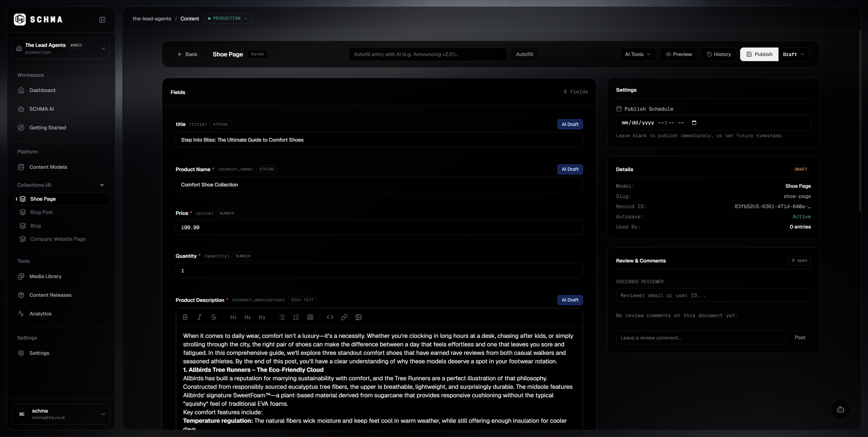868x437 pixels.
Task: Insert blockquote in description
Action: [x=310, y=317]
